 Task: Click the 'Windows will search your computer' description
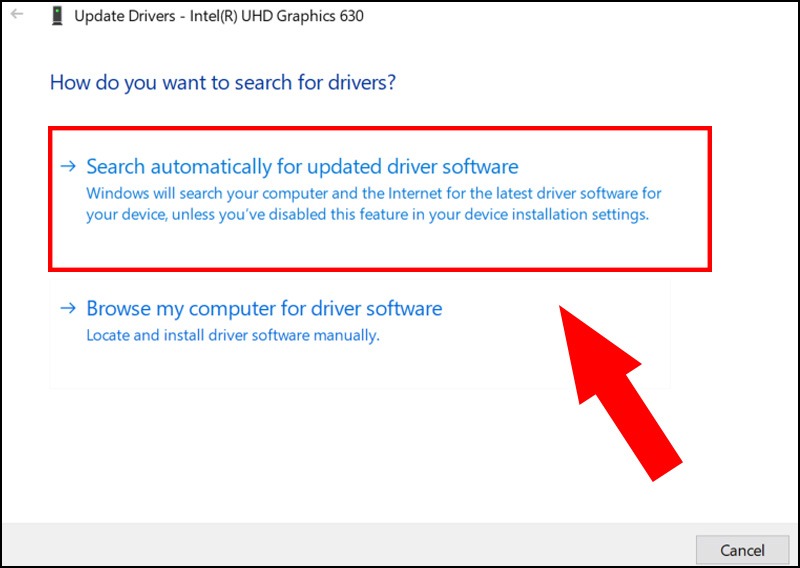click(x=373, y=204)
